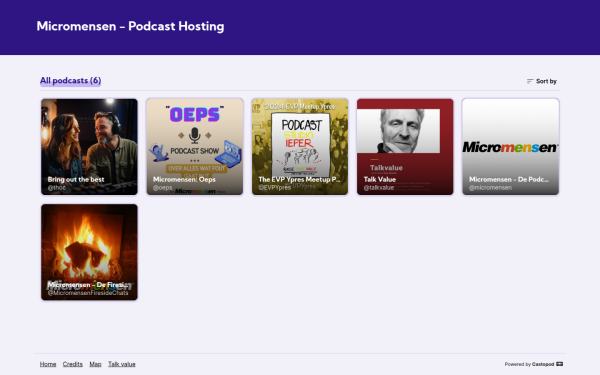
Task: Click the Sort by filter icon
Action: pyautogui.click(x=530, y=81)
